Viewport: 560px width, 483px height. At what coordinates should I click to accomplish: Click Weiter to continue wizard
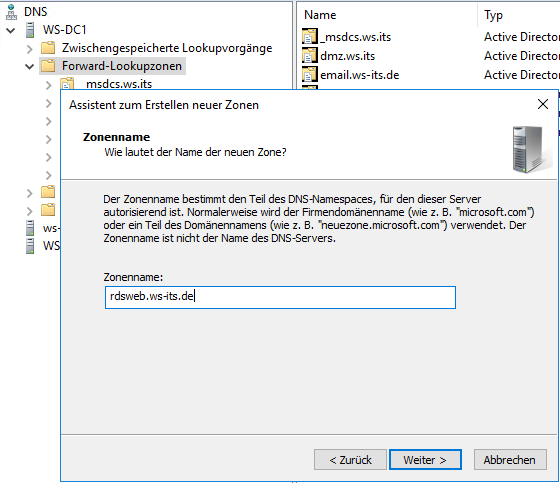pos(425,459)
